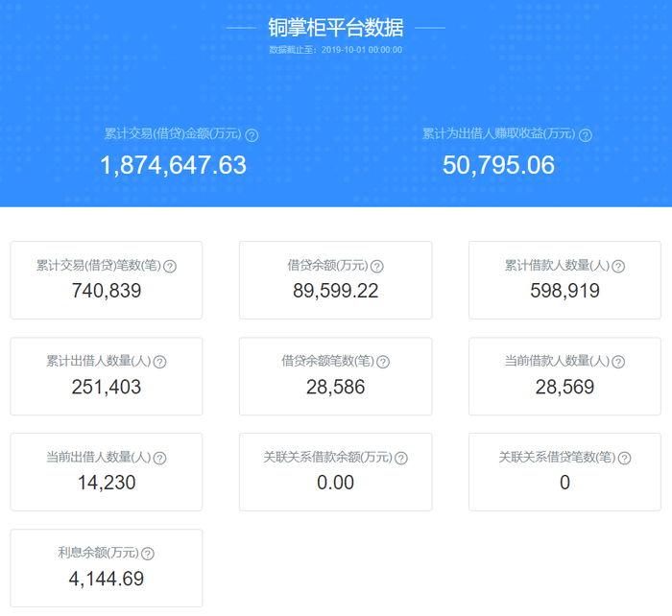Viewport: 672px width, 616px height.
Task: Click question mark beside 累计出借人数量(人)
Action: coord(160,362)
